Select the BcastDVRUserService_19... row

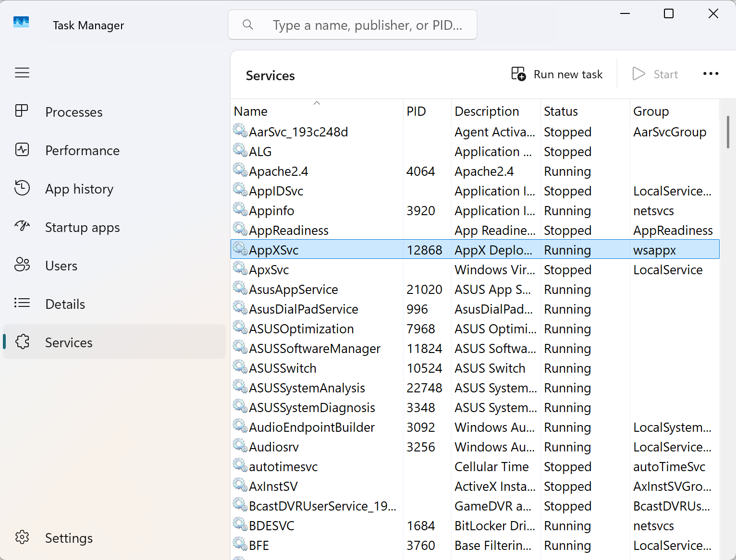[475, 506]
